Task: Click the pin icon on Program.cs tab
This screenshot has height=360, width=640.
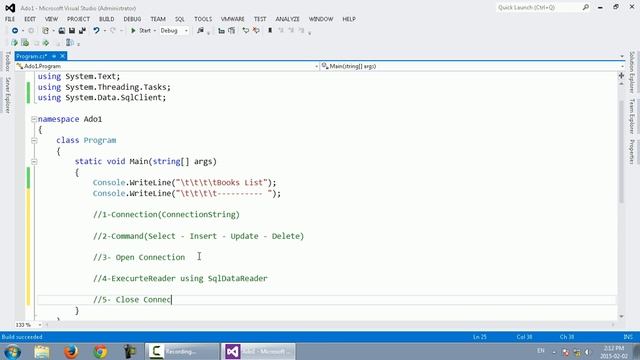Action: [54, 56]
